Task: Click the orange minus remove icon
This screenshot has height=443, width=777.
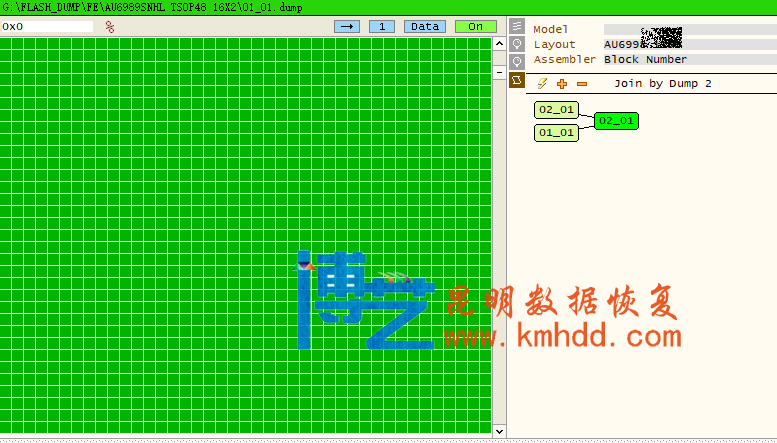Action: pyautogui.click(x=582, y=84)
